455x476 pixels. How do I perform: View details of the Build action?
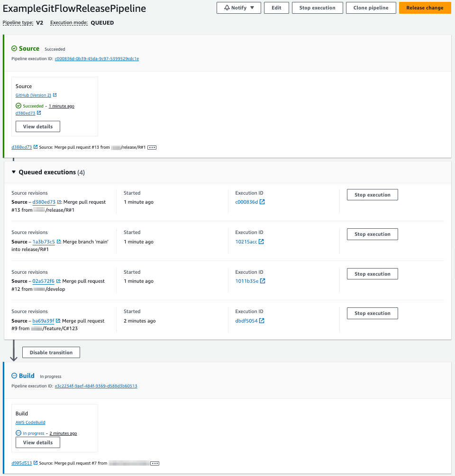37,442
